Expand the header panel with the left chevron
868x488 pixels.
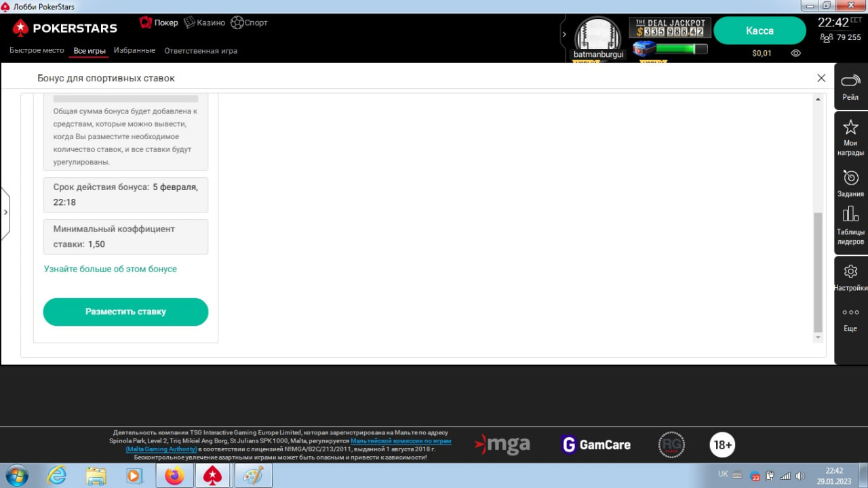[564, 35]
